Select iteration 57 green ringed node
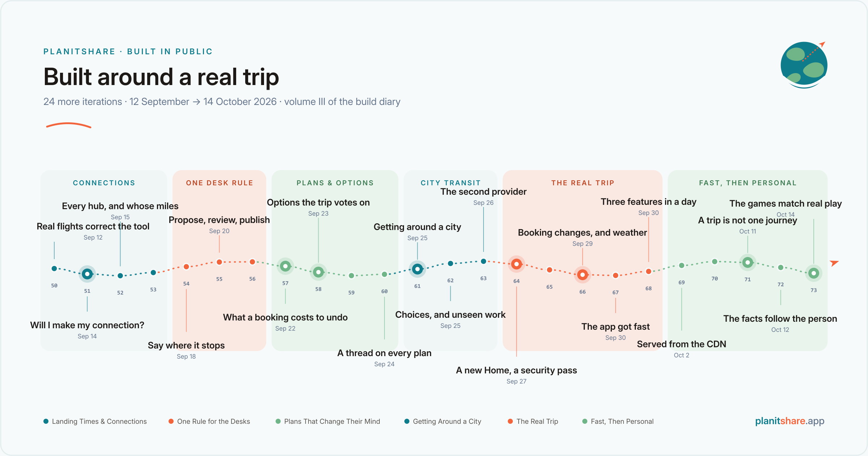Viewport: 868px width, 456px height. click(285, 266)
